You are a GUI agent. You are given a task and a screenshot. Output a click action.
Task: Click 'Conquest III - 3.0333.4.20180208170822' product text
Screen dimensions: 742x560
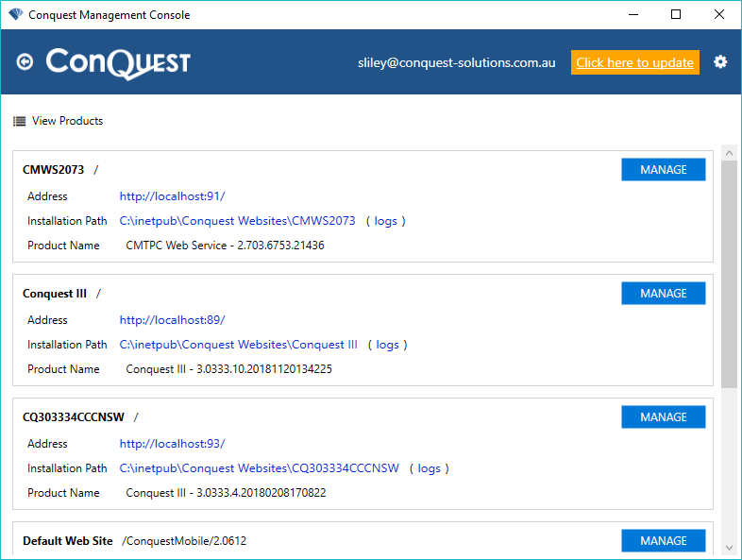226,493
